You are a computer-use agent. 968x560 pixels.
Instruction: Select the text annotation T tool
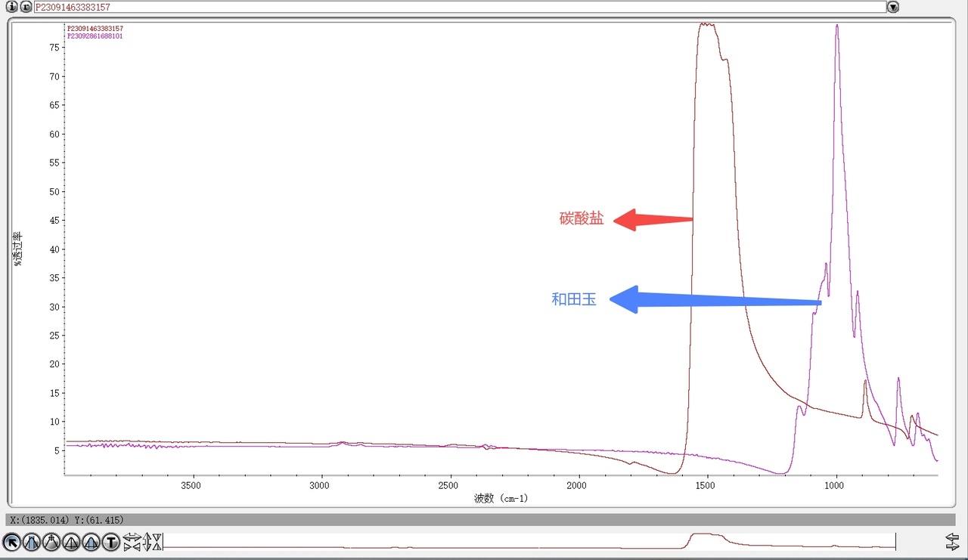(x=111, y=542)
